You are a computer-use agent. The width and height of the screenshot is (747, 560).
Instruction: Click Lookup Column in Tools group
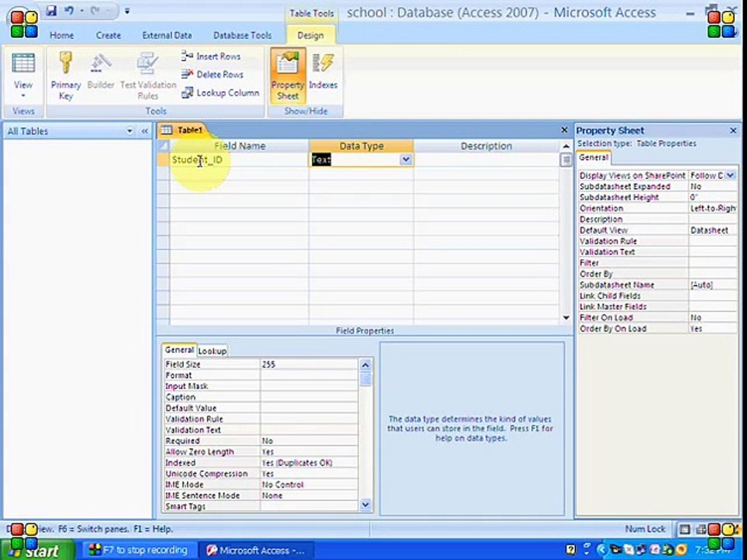[x=220, y=93]
